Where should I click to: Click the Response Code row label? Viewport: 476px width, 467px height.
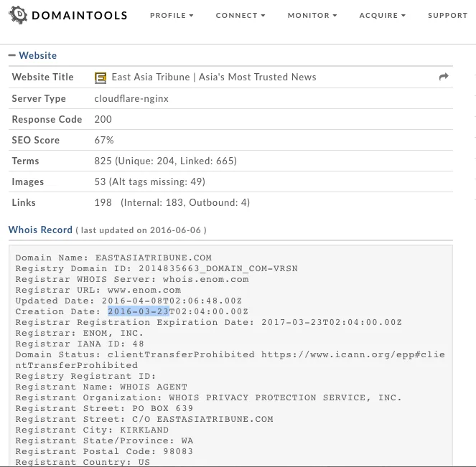(47, 119)
